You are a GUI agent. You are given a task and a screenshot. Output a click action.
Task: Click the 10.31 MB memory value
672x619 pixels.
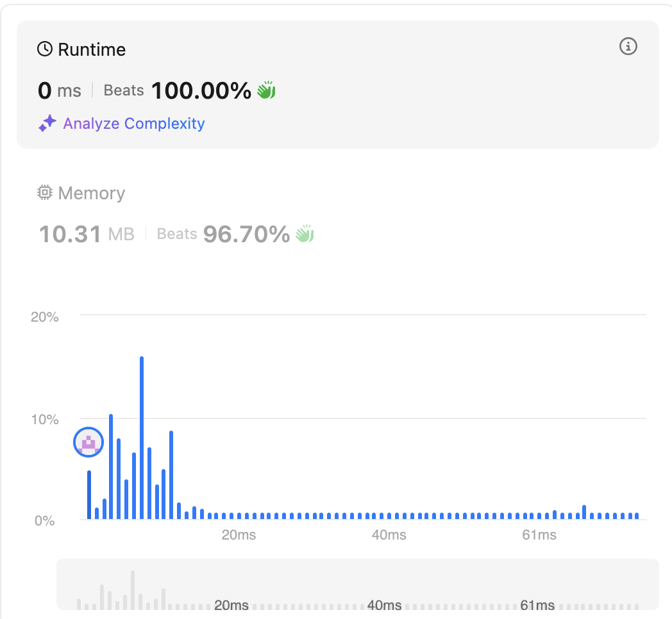click(x=87, y=235)
